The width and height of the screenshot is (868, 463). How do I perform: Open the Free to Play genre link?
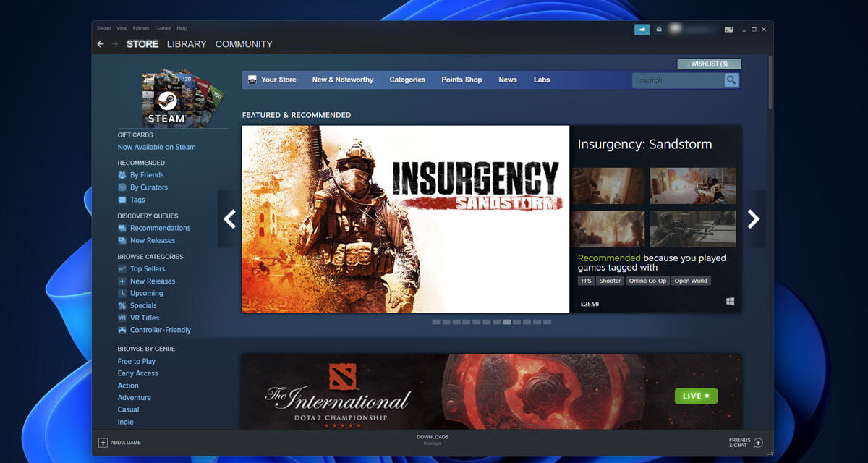[x=137, y=361]
